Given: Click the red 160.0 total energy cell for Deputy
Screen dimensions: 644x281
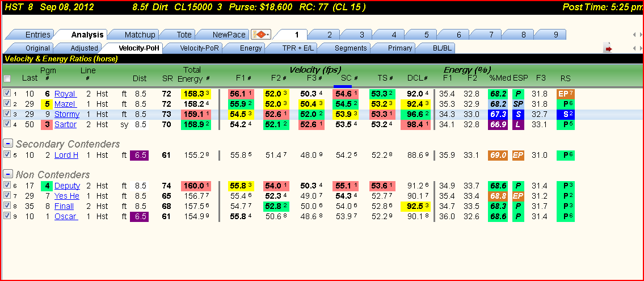Looking at the screenshot, I should (x=196, y=186).
